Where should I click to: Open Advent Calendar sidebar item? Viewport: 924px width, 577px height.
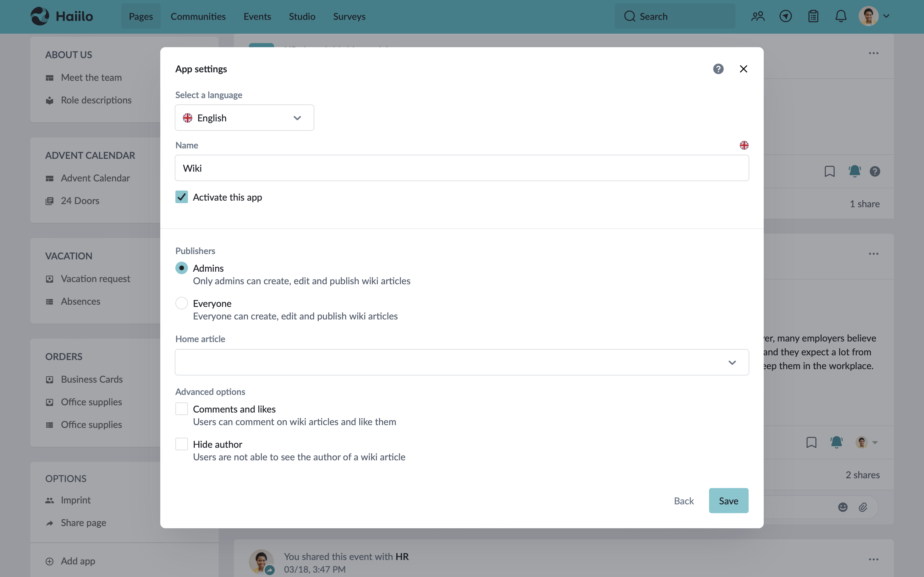coord(95,178)
